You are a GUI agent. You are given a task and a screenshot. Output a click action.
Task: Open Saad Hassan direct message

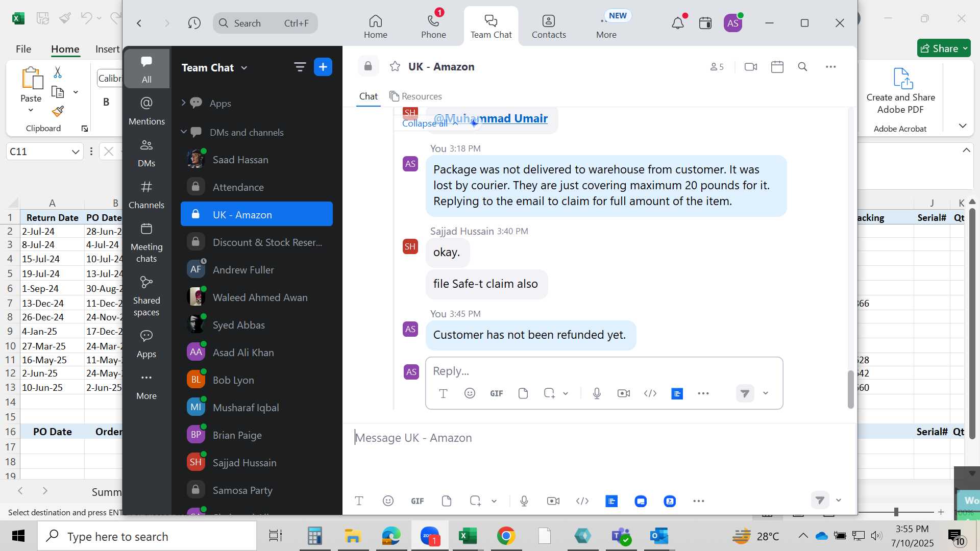click(257, 160)
